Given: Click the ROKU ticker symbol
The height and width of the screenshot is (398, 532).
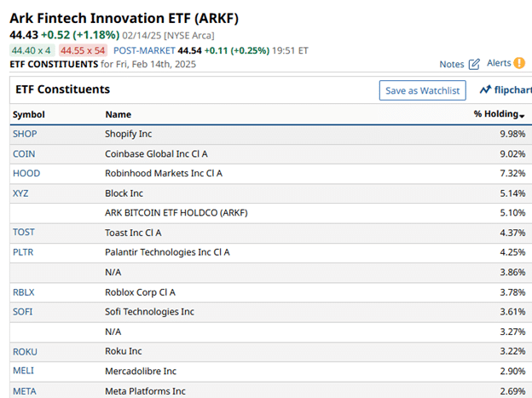Looking at the screenshot, I should coord(26,351).
